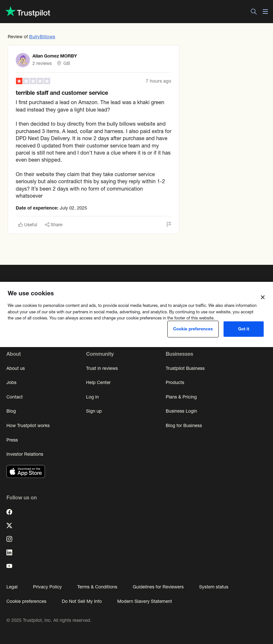
Task: Open Trustpilot Instagram icon
Action: coord(9,539)
